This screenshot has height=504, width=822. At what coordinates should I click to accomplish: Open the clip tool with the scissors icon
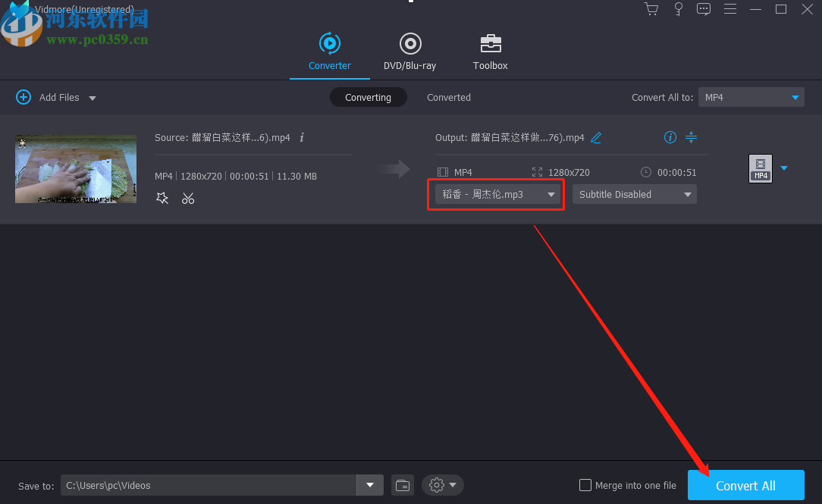click(x=188, y=198)
